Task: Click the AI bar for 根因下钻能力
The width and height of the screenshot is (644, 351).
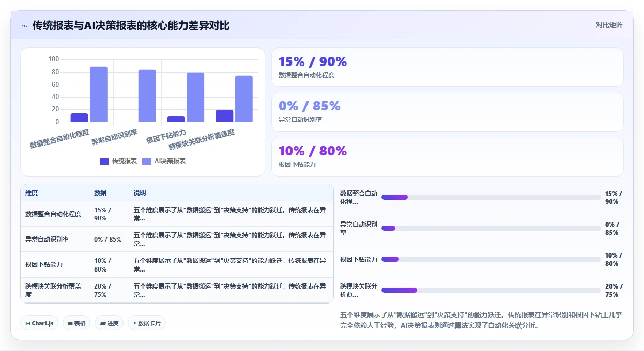Action: [x=195, y=98]
